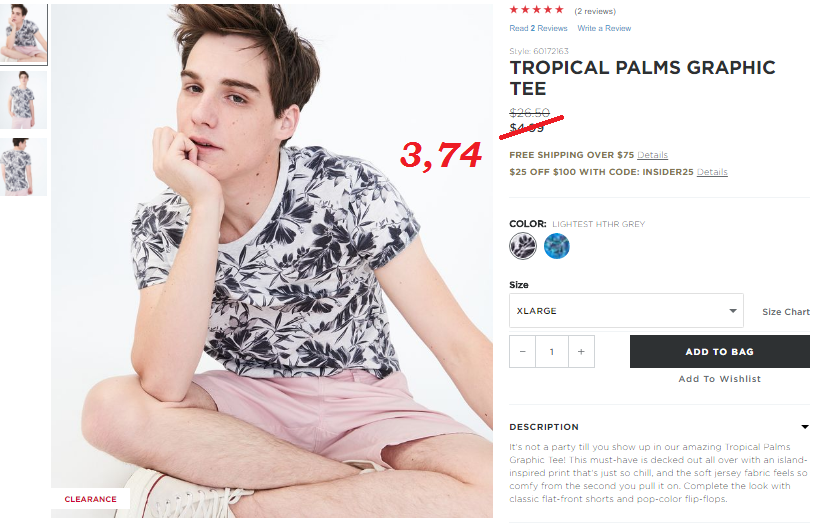Select the grey floral color swatch
The width and height of the screenshot is (814, 528).
[x=523, y=246]
